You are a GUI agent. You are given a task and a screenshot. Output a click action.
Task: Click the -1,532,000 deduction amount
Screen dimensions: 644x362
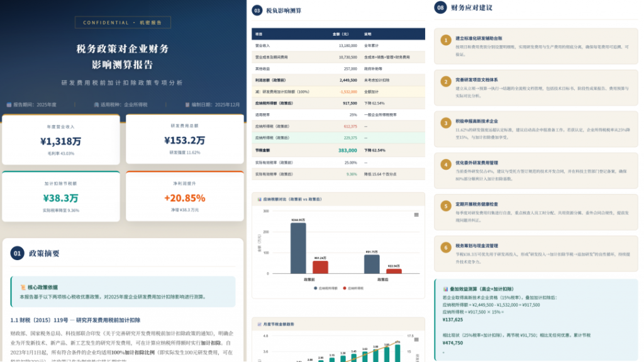(348, 92)
